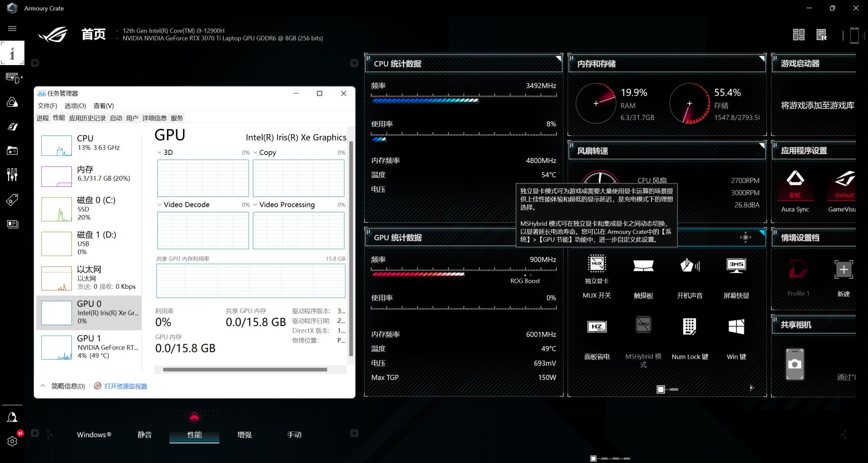Open the notification bell in the sidebar
The width and height of the screenshot is (868, 463).
12,416
